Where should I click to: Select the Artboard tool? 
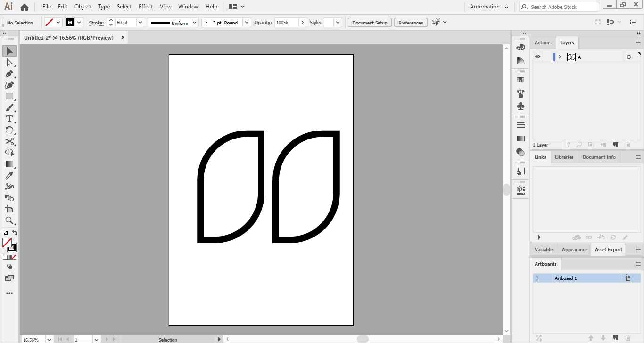[x=9, y=209]
